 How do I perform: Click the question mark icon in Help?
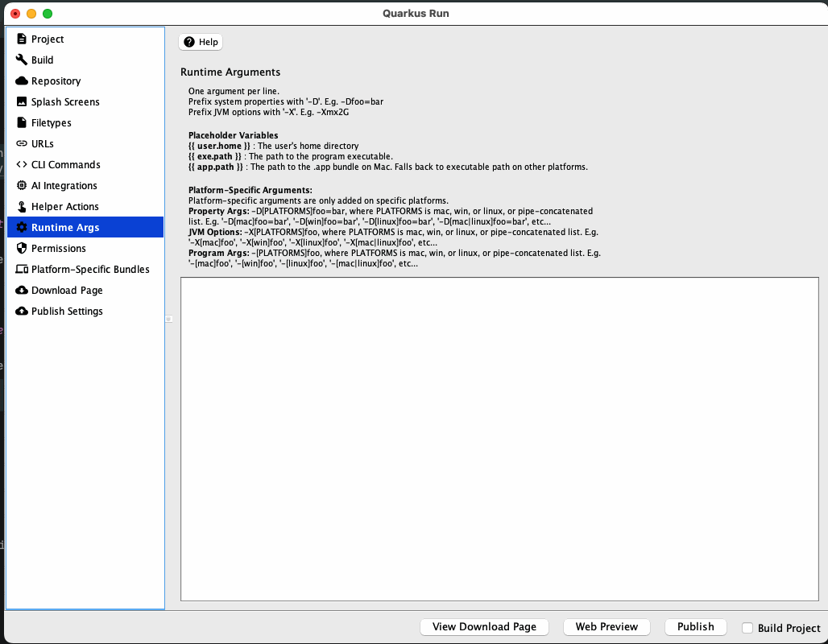coord(189,42)
